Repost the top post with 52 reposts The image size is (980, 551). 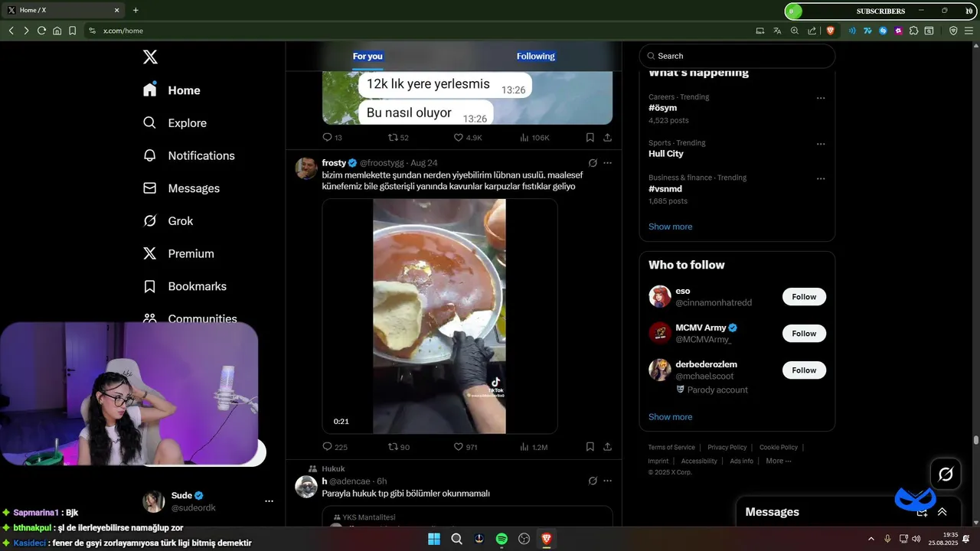point(398,138)
